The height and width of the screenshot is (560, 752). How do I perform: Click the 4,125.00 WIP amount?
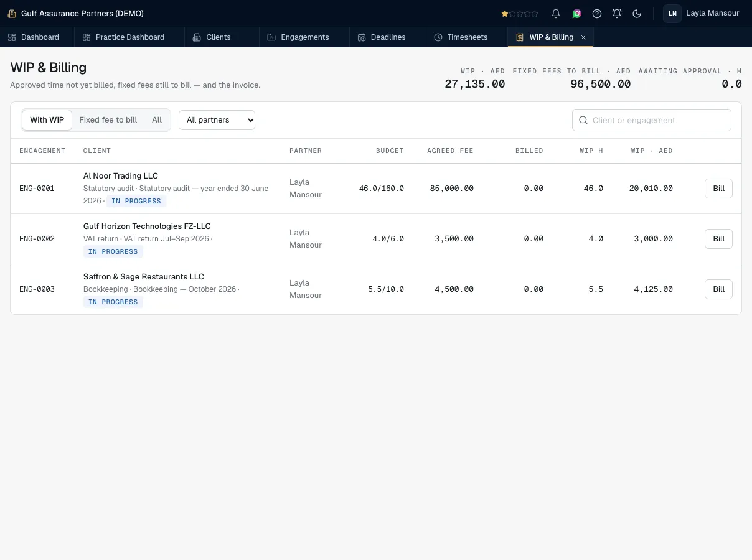click(x=654, y=289)
